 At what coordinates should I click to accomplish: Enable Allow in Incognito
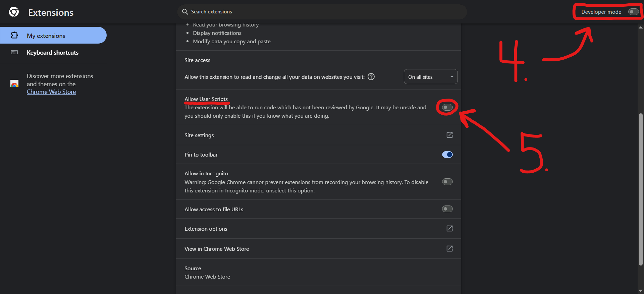[447, 182]
